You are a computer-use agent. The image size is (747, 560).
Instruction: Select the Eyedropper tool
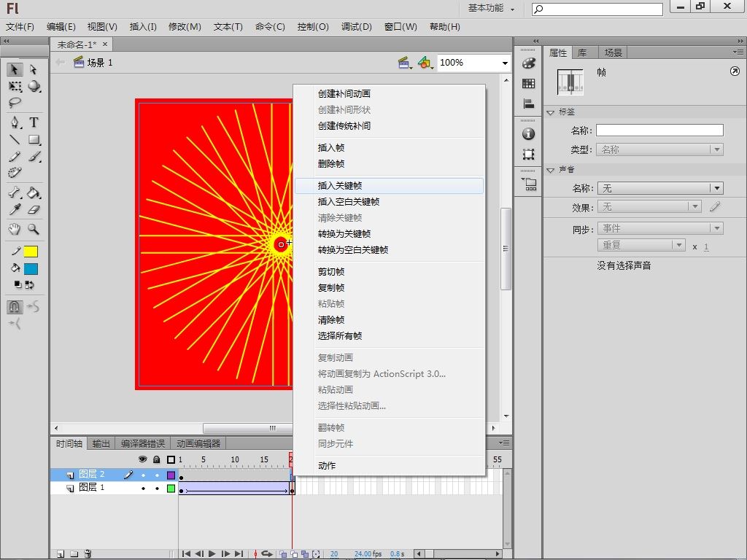15,209
